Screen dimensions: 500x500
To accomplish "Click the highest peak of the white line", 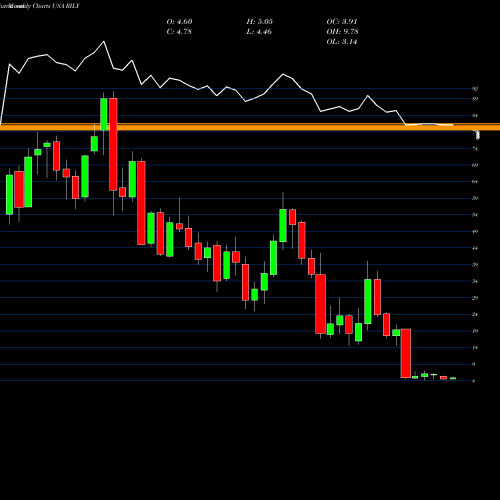I will [104, 41].
